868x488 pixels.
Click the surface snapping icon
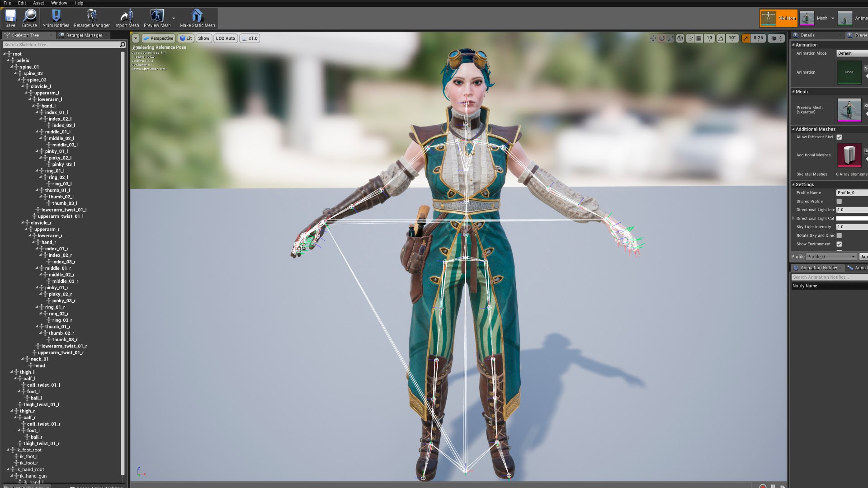coord(690,38)
